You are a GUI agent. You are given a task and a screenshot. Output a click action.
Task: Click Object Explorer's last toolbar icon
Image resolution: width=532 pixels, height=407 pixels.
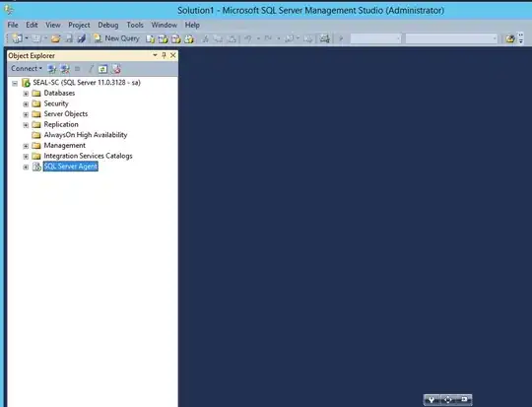[x=116, y=69]
